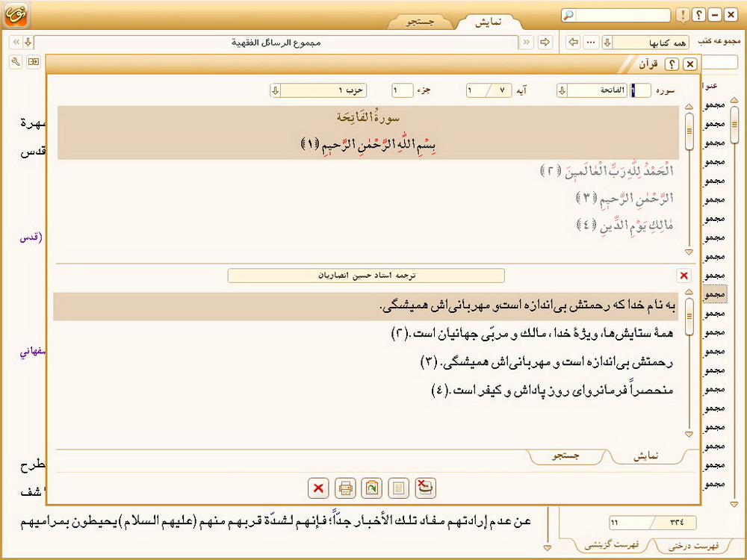Screen dimensions: 747x560
Task: Close the Ansarian translation pane
Action: click(684, 276)
